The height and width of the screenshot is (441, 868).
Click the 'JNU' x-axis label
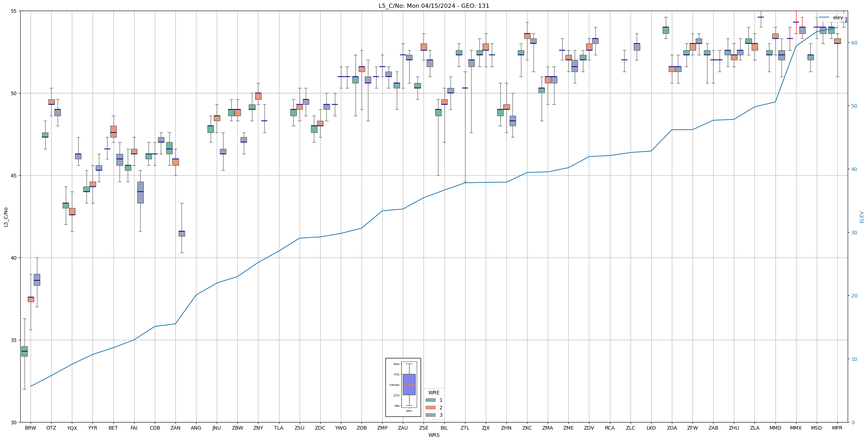pos(217,428)
